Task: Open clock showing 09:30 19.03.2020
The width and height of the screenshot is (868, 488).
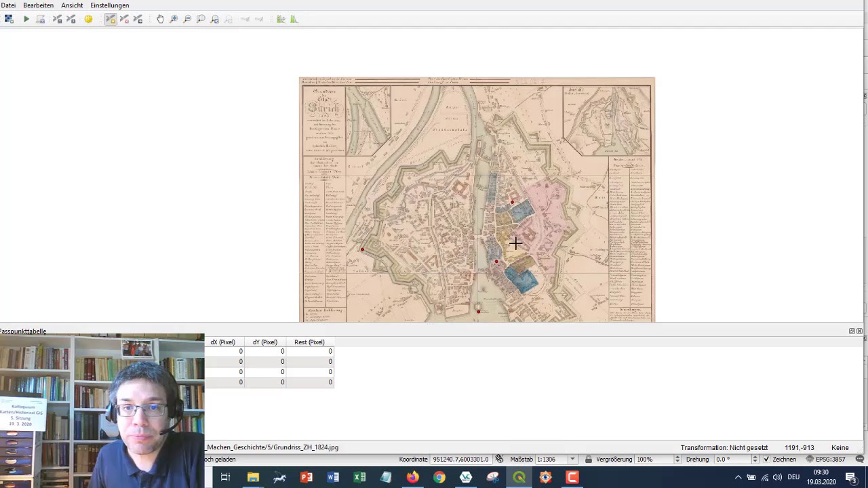Action: click(821, 477)
